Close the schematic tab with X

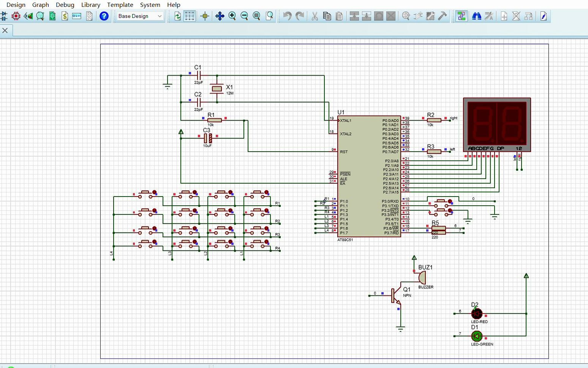[x=5, y=30]
